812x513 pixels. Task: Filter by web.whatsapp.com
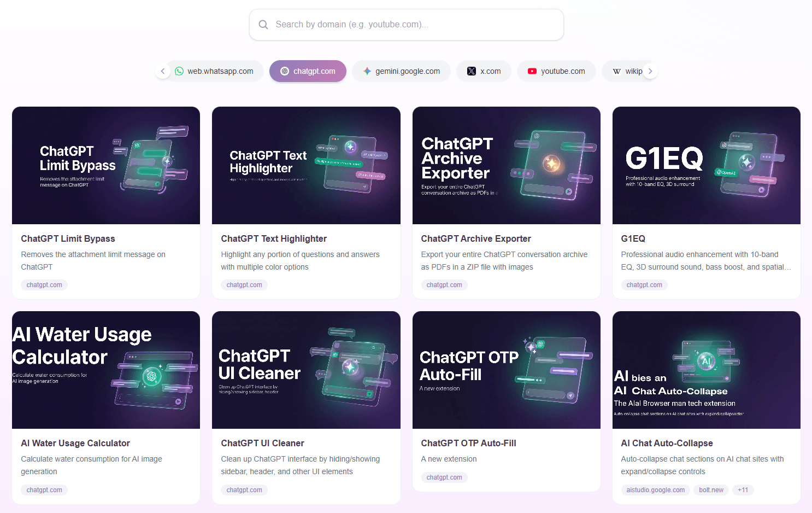click(215, 71)
